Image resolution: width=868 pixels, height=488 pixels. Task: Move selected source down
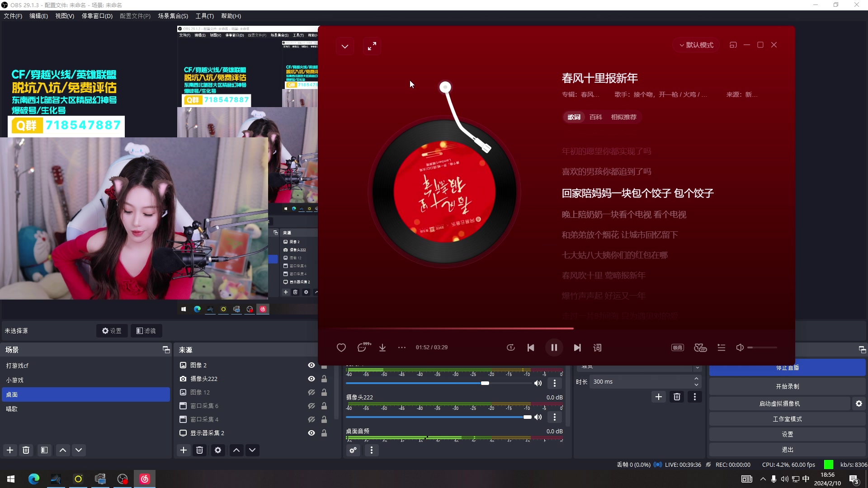[252, 450]
